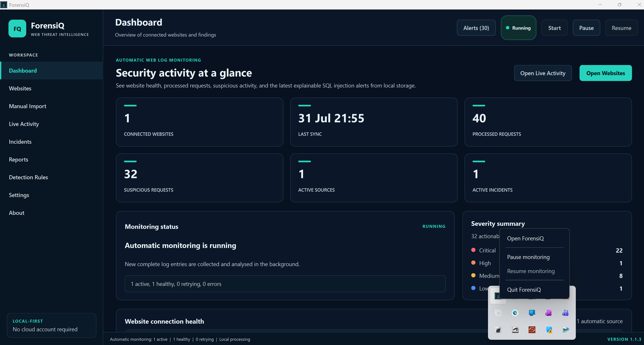
Task: Click the High count value 1
Action: tap(621, 263)
